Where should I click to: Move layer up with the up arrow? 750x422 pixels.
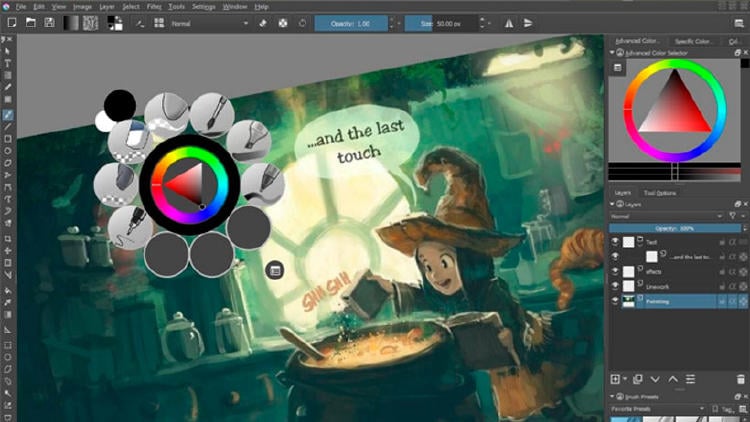(x=675, y=379)
